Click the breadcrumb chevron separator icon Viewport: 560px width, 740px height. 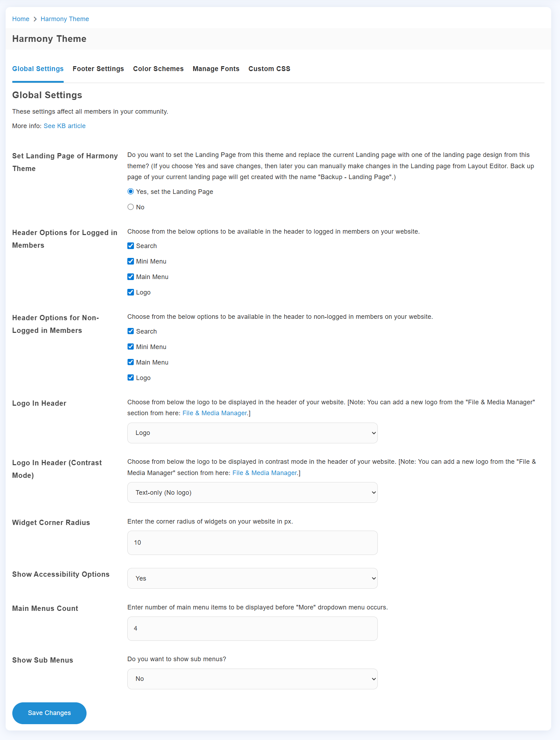coord(35,19)
